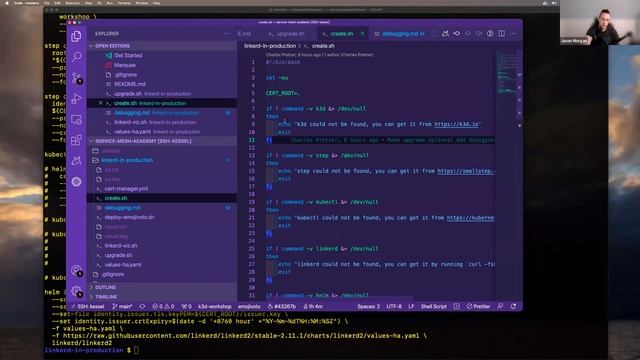Close create.sh in Open Editors list
Viewport: 640px width, 360px height.
[100, 103]
